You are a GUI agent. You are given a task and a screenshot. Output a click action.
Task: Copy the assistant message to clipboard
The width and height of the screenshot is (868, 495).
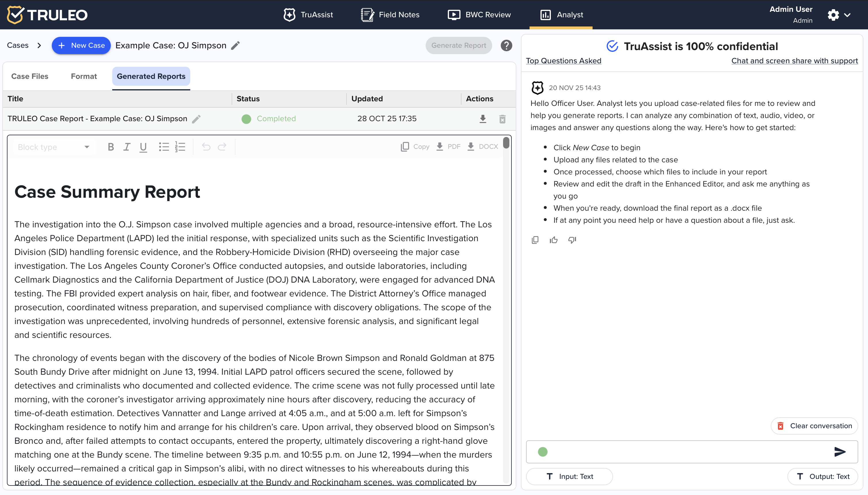pos(535,240)
